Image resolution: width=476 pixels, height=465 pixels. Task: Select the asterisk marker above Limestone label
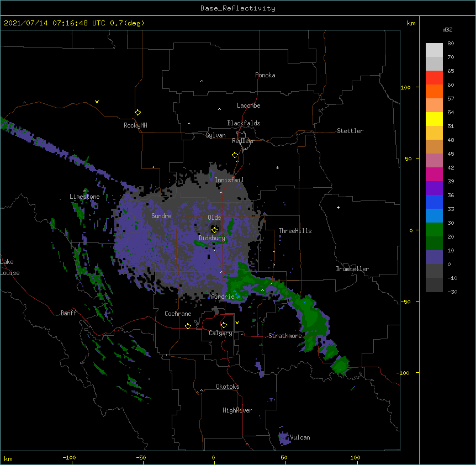tap(85, 191)
